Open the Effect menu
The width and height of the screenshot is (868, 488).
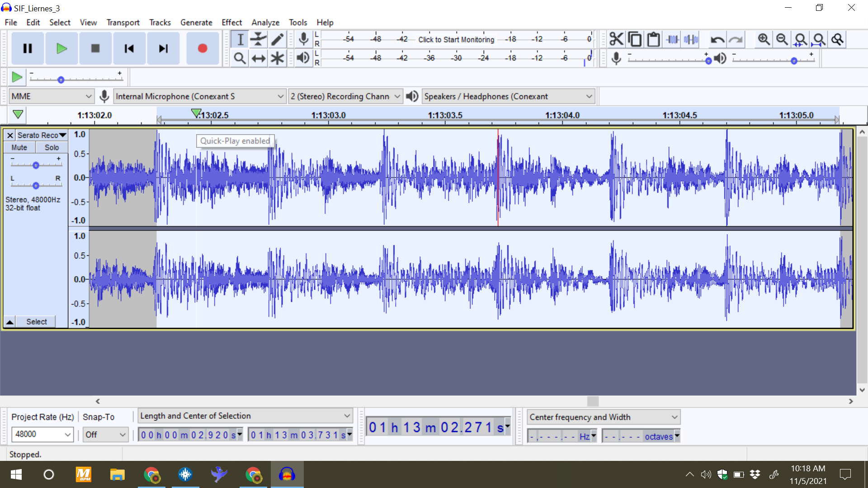click(x=231, y=22)
